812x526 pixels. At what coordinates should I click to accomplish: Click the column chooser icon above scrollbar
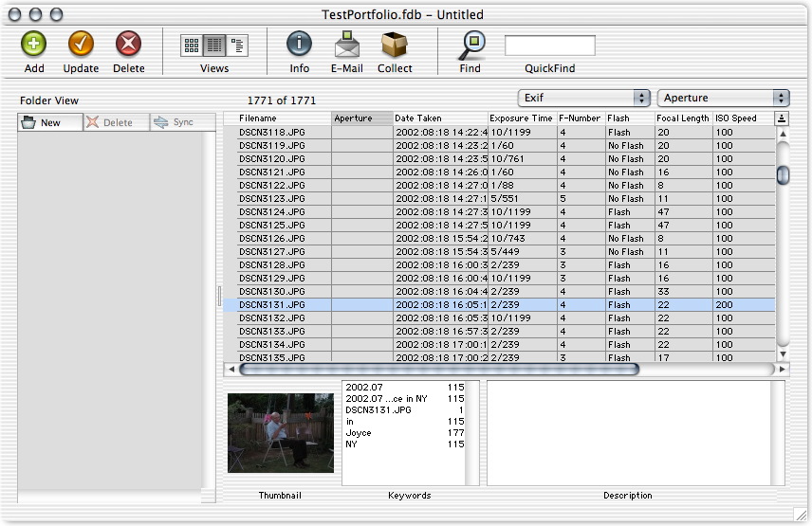coord(782,118)
